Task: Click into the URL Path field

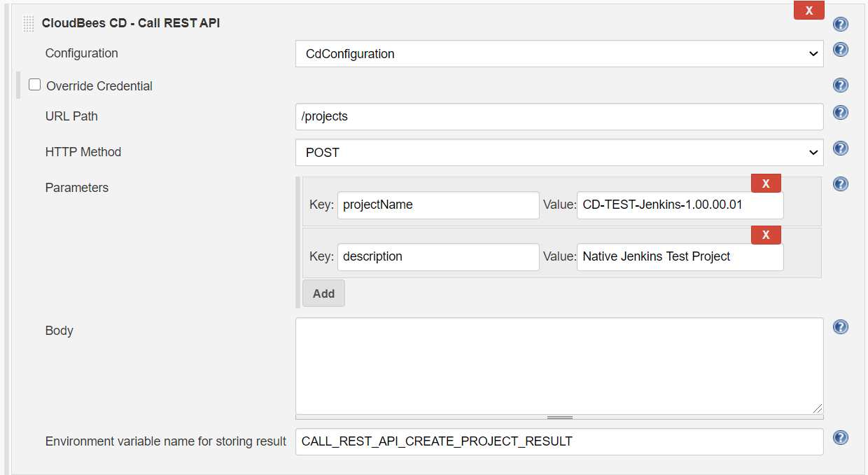Action: (559, 116)
